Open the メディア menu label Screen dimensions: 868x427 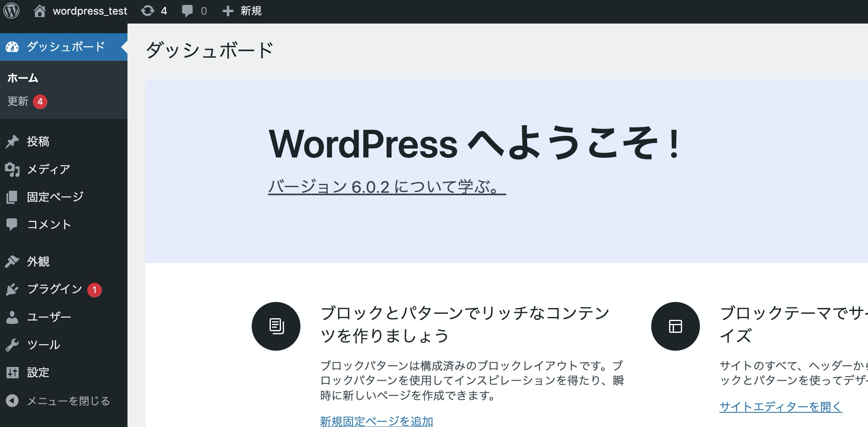(49, 169)
